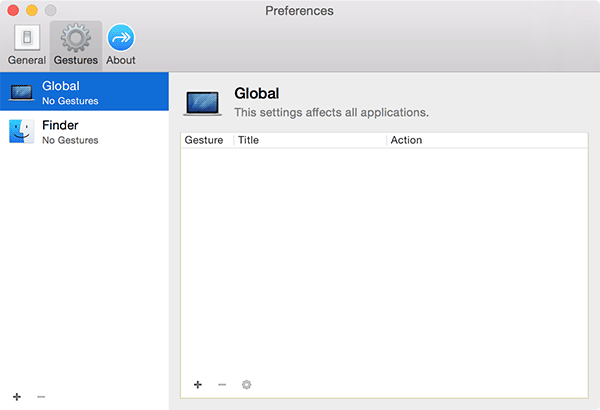Viewport: 600px width, 410px height.
Task: Add a new gesture using plus below the table
Action: [197, 384]
